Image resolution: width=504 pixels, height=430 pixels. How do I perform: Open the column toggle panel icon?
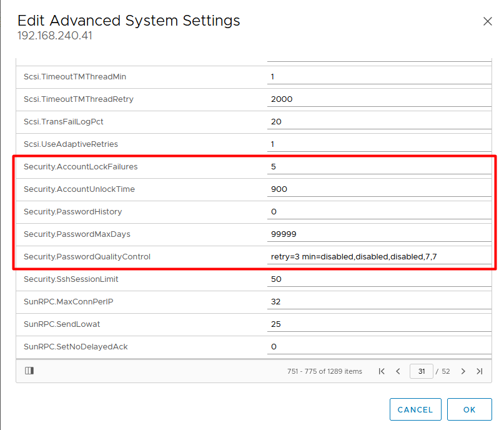pos(29,371)
